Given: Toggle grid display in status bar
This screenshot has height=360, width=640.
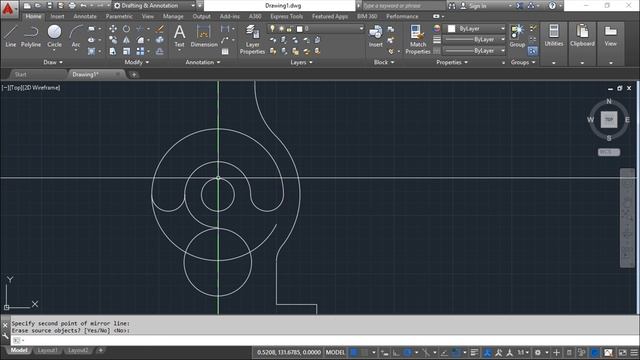Looking at the screenshot, I should coord(354,353).
